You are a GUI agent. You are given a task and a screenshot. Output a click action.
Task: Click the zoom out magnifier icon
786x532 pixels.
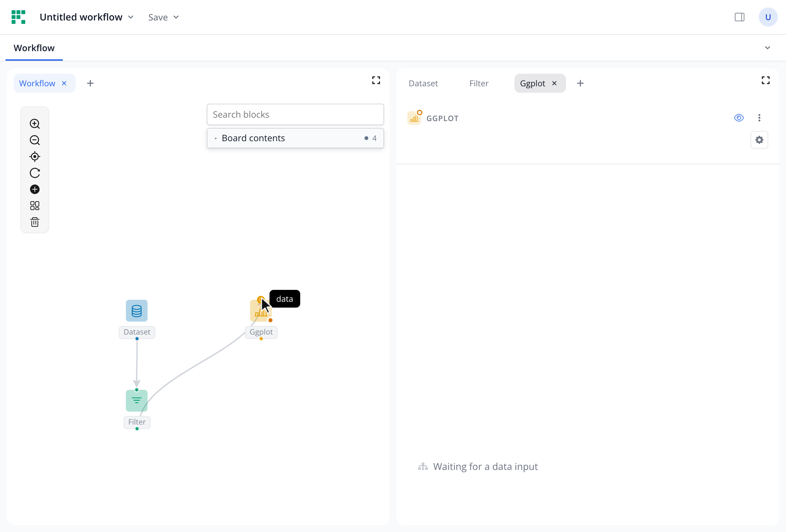[35, 140]
